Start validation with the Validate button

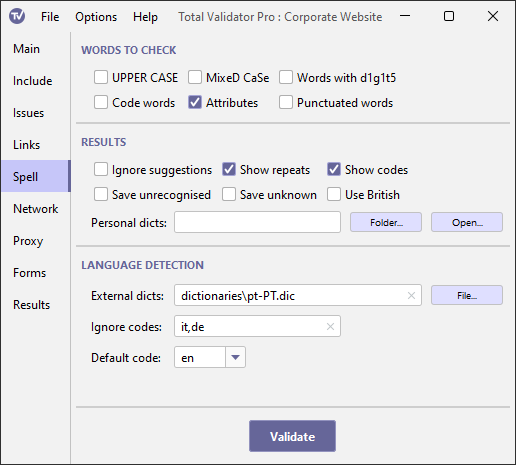click(x=292, y=436)
